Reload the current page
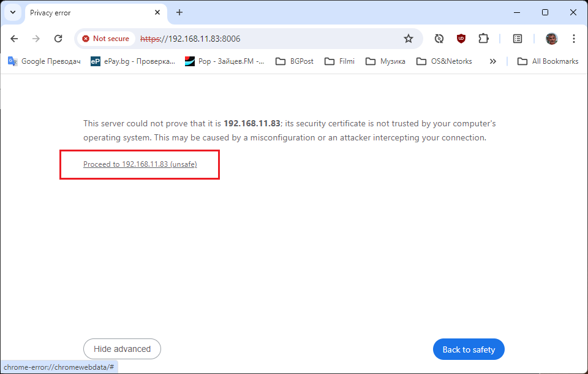Image resolution: width=588 pixels, height=374 pixels. 58,39
